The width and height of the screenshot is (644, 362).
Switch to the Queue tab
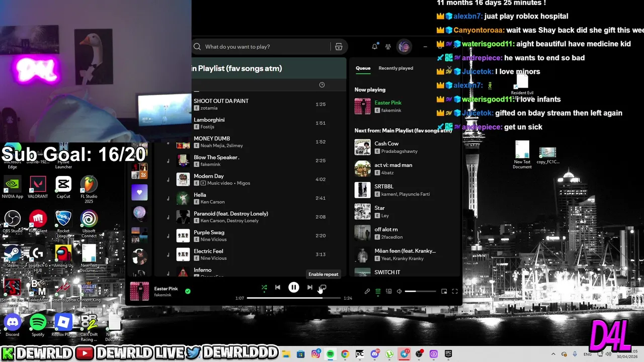tap(363, 68)
